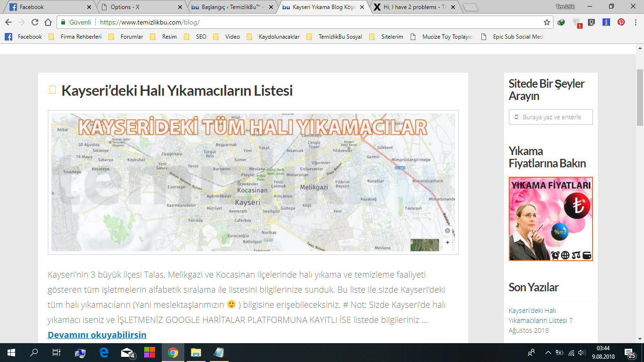The width and height of the screenshot is (644, 362).
Task: Show hidden system tray icons
Action: click(x=548, y=353)
